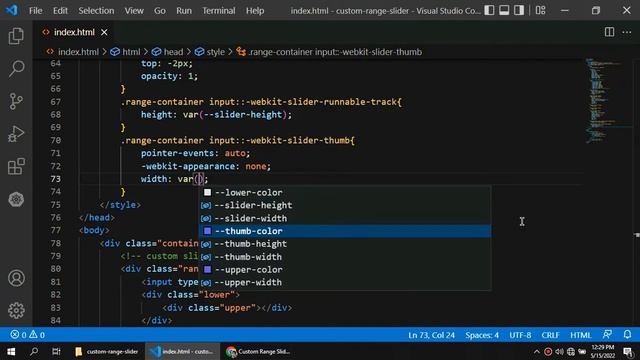640x360 pixels.
Task: Open the Go menu
Action: [x=160, y=11]
